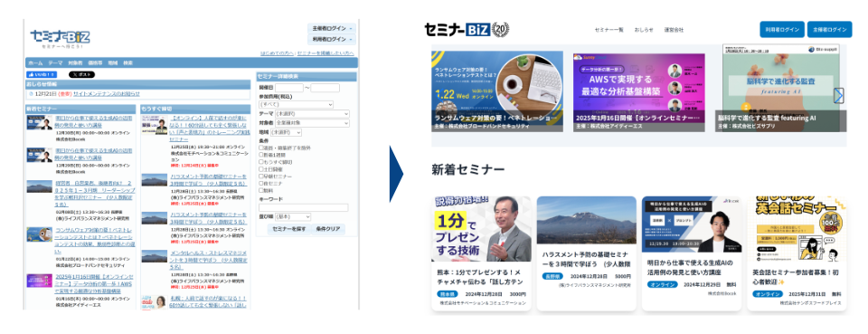Check the first checkbox under 条件
The image size is (868, 334).
[x=261, y=148]
